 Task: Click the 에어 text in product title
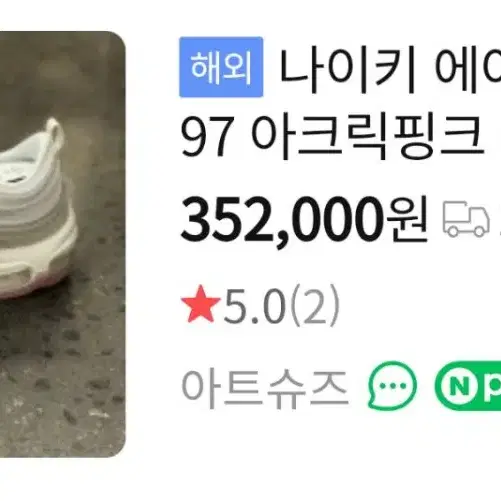pos(468,70)
